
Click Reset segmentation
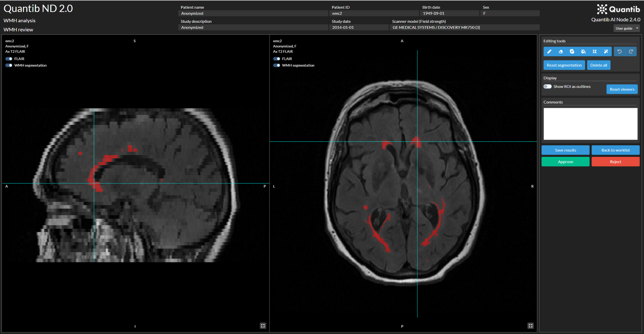coord(564,65)
